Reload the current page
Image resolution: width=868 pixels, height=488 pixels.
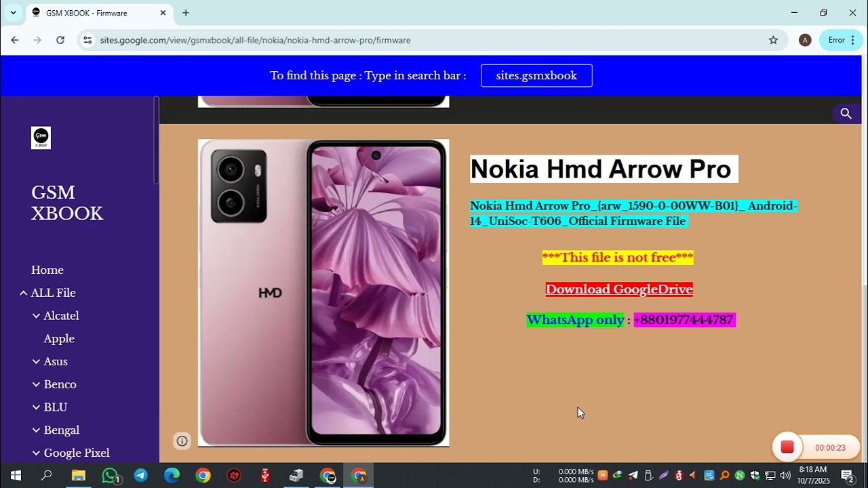[60, 40]
